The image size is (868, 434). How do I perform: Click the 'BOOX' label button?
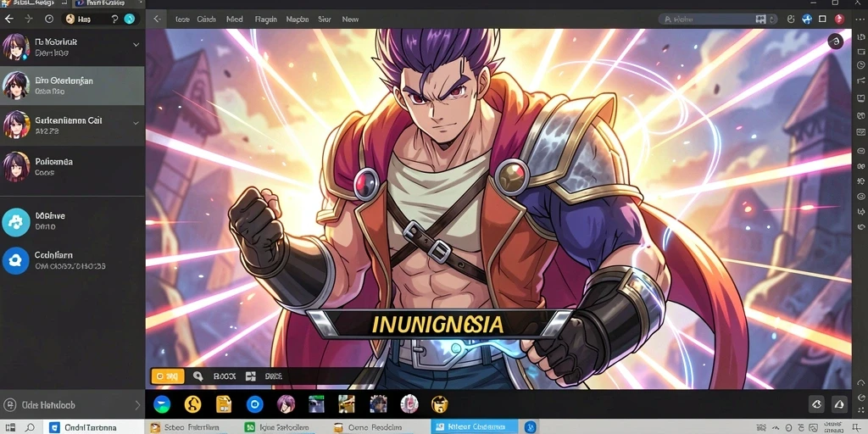point(225,376)
